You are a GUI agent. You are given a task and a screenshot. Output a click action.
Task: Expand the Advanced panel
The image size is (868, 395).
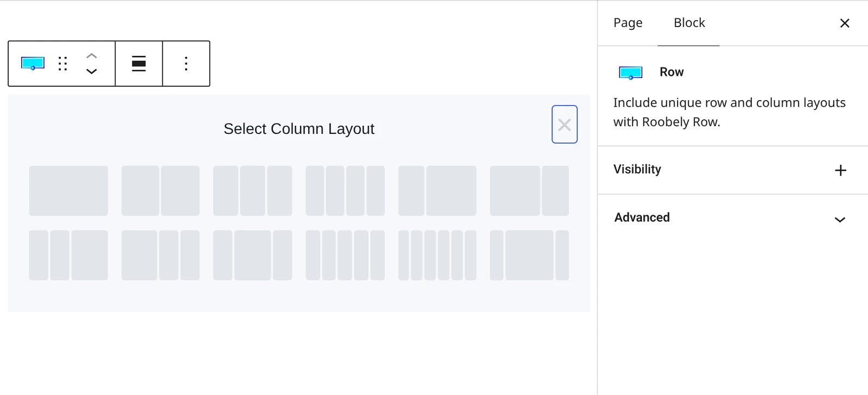coord(733,218)
